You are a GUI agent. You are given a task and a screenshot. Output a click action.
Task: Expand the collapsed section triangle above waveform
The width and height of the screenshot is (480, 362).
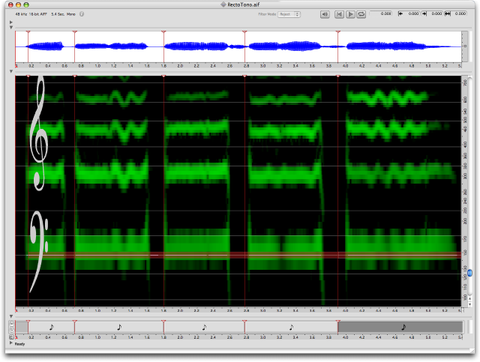11,22
